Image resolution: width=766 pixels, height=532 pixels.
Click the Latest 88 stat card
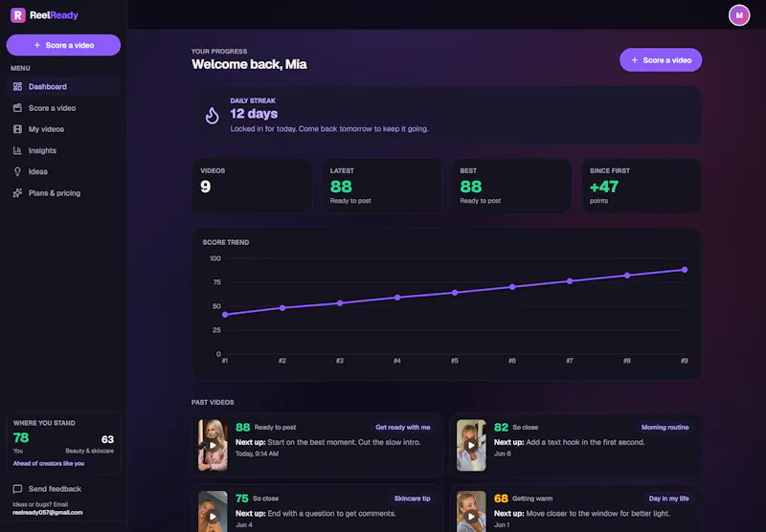pos(381,186)
